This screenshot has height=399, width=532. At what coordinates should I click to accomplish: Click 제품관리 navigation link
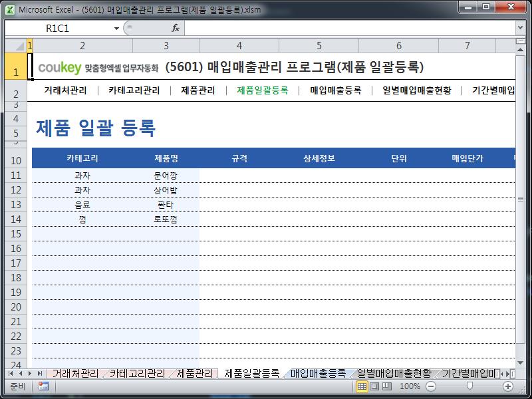198,90
